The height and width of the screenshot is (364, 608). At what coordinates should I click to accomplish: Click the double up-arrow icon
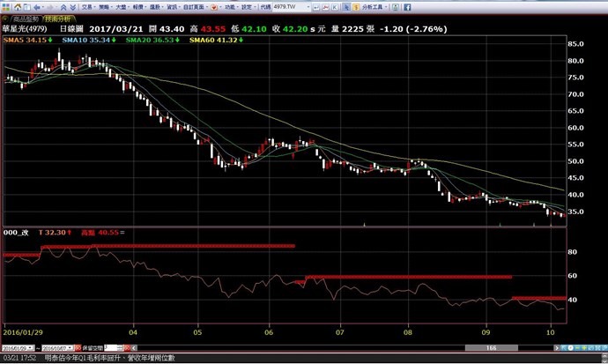tap(63, 7)
